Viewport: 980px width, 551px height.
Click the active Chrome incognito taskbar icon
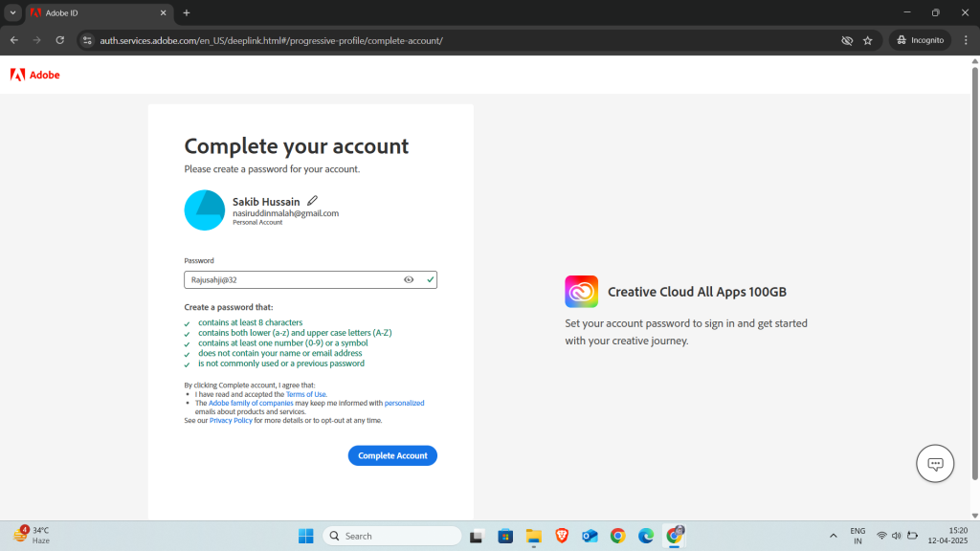675,536
